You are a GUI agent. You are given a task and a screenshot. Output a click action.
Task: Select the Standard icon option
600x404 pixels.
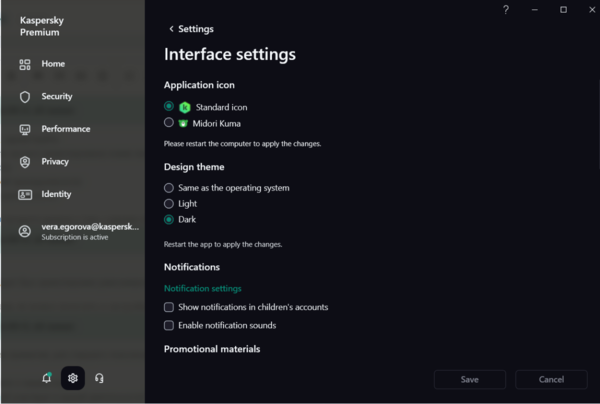coord(169,106)
